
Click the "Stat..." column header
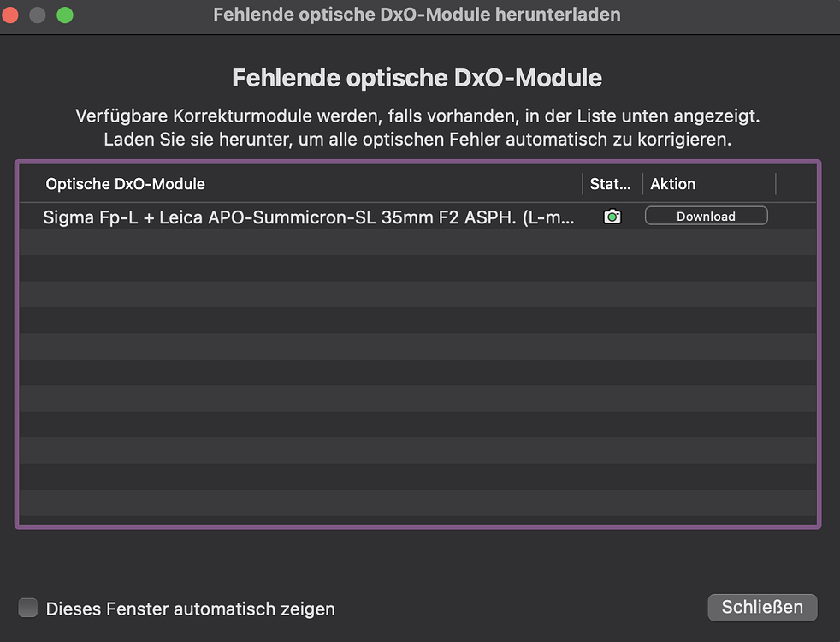[x=611, y=183]
